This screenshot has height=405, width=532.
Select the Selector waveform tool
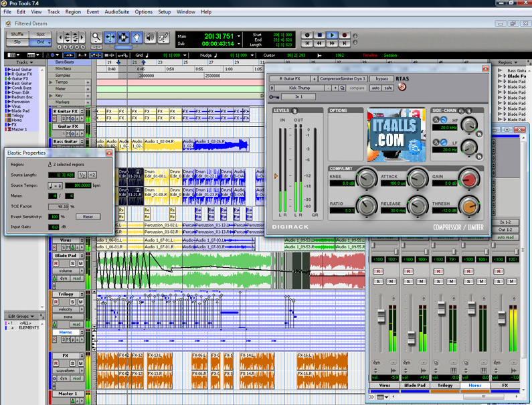(x=123, y=37)
